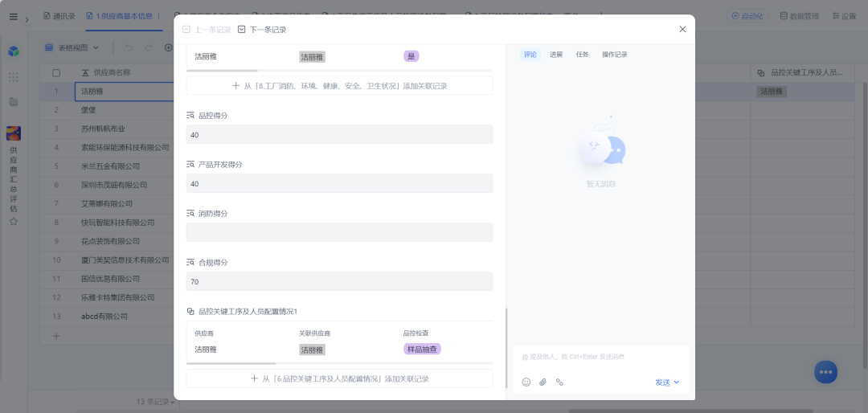Click the comment message input box
Image resolution: width=868 pixels, height=413 pixels.
[x=601, y=357]
